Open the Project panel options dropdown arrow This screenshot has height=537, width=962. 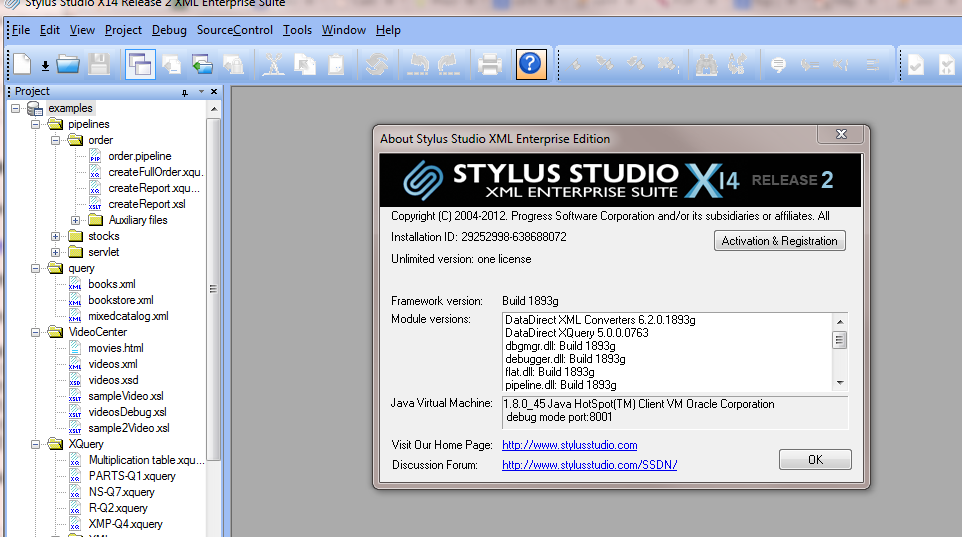(201, 91)
